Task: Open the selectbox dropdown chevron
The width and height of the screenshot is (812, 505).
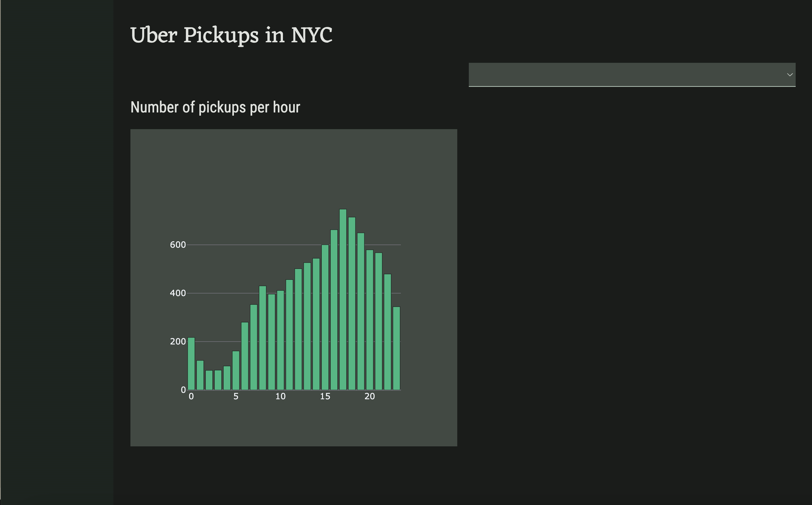Action: point(791,74)
